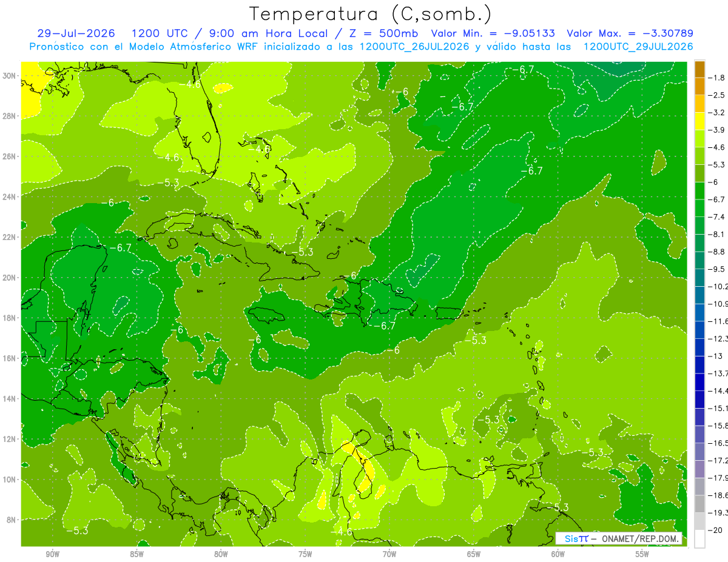This screenshot has width=728, height=562.
Task: Click the '-10.2' colorbar value
Action: (718, 287)
